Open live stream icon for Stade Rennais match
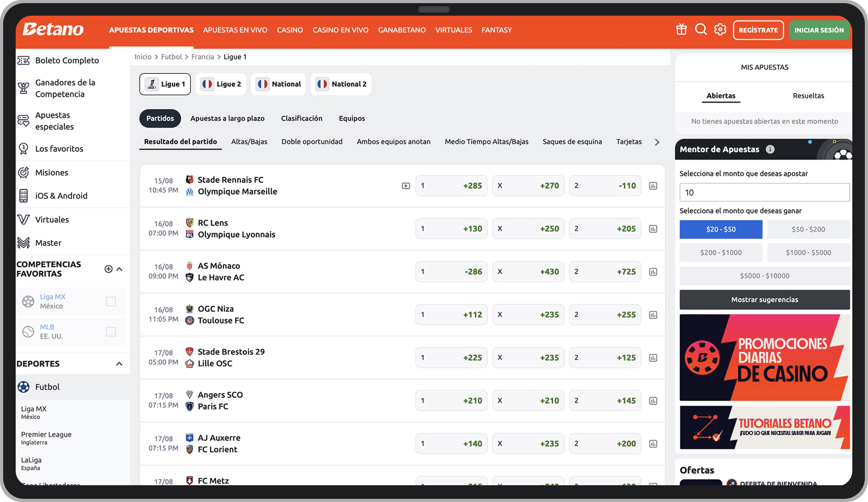This screenshot has width=868, height=502. point(406,186)
